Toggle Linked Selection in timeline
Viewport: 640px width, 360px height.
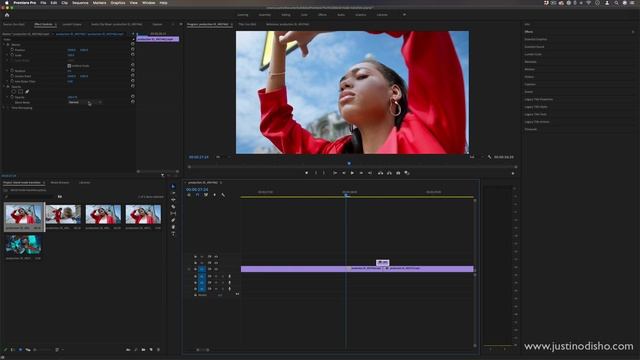[206, 195]
